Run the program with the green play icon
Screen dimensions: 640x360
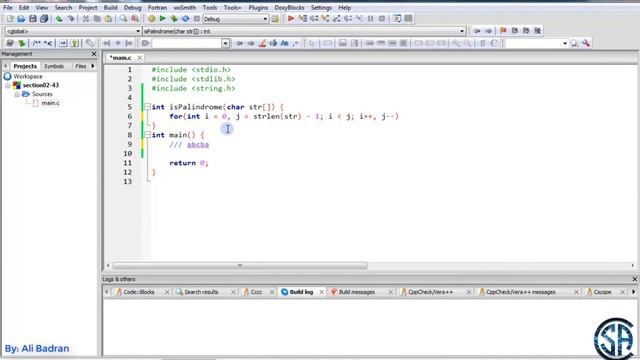162,19
